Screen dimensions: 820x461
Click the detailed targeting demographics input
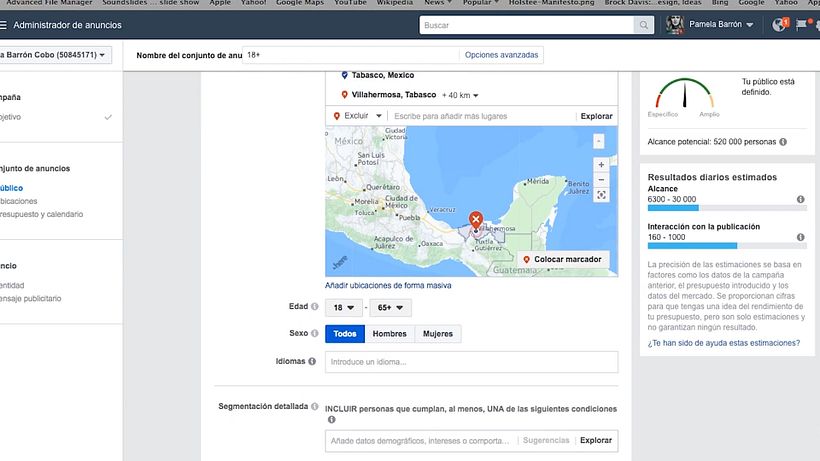[421, 441]
